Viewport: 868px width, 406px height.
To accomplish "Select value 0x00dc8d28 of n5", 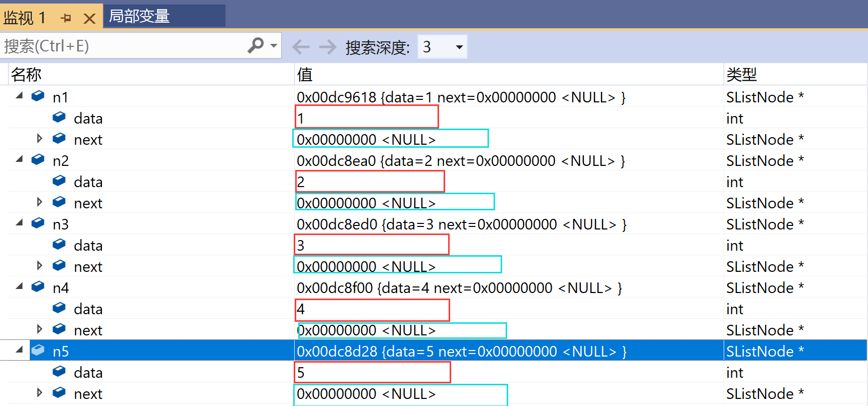I will tap(337, 352).
